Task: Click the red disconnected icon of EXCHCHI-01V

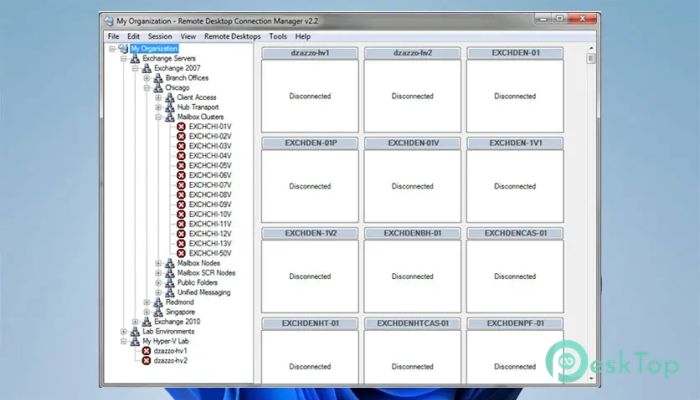Action: 181,127
